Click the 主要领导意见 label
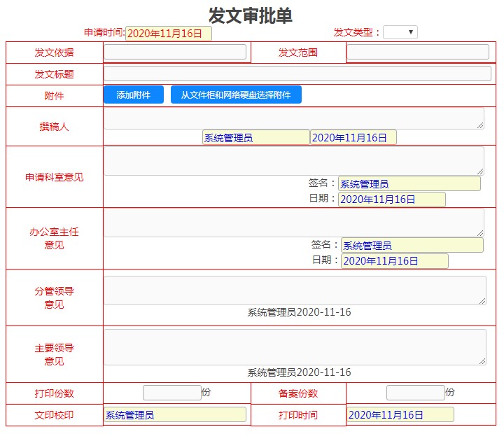This screenshot has height=434, width=504. point(55,354)
